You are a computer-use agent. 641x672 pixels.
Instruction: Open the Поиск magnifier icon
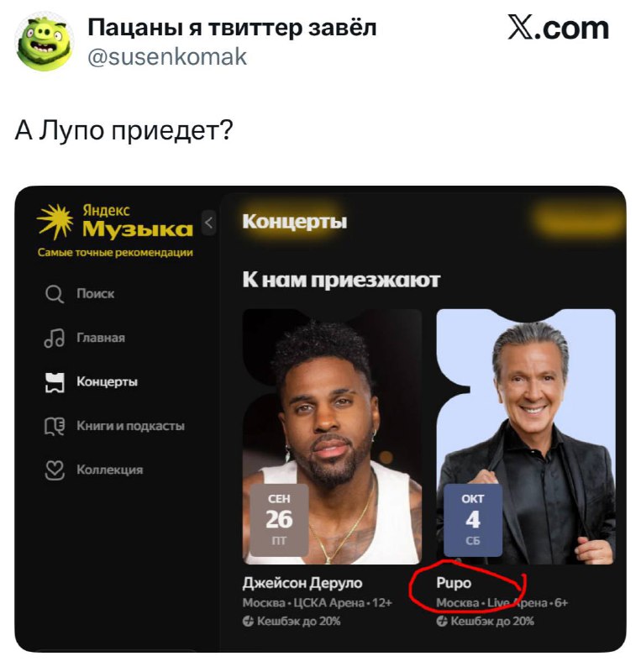tap(55, 295)
